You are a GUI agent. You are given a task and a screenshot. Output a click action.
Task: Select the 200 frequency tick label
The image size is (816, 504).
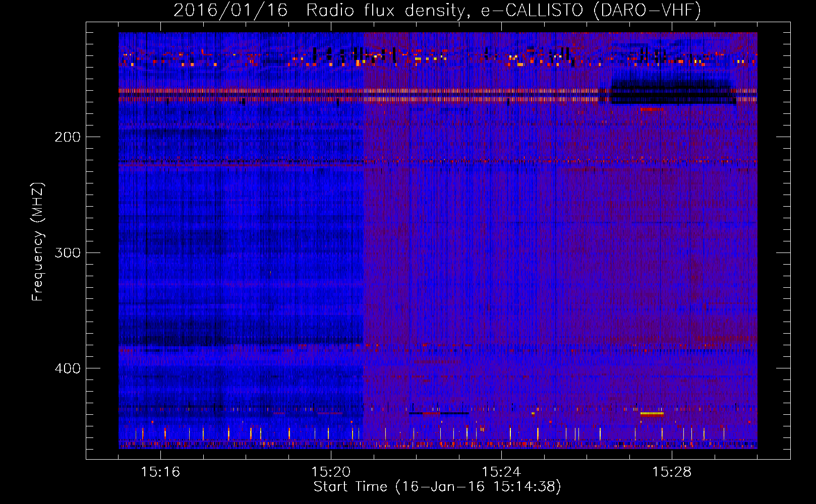pos(68,137)
